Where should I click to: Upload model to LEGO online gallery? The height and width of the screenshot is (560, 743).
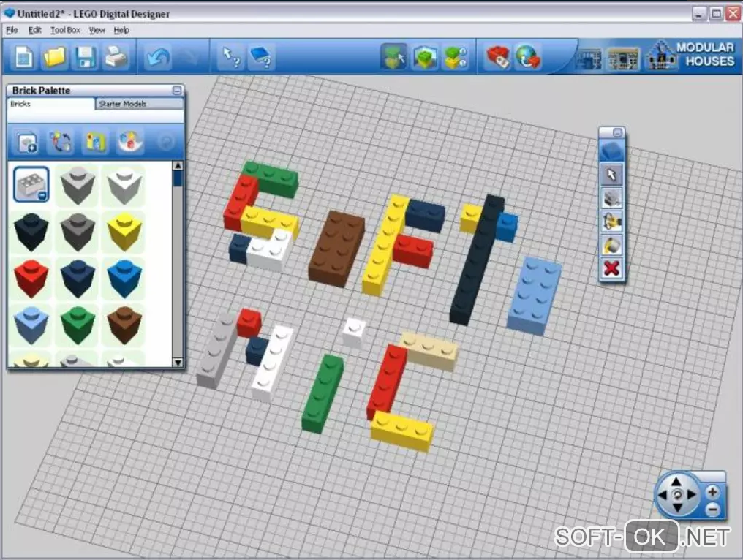point(527,57)
